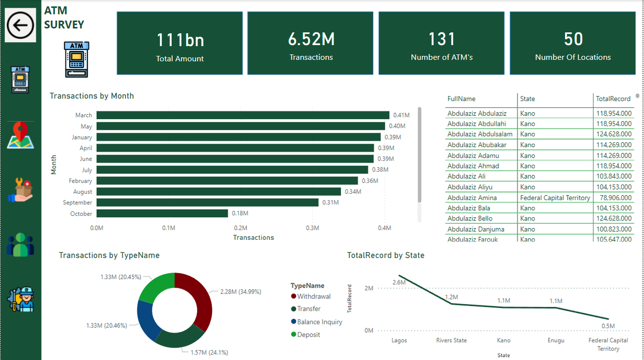Select the Abdulaziz Abdulaziz table row

[x=539, y=113]
